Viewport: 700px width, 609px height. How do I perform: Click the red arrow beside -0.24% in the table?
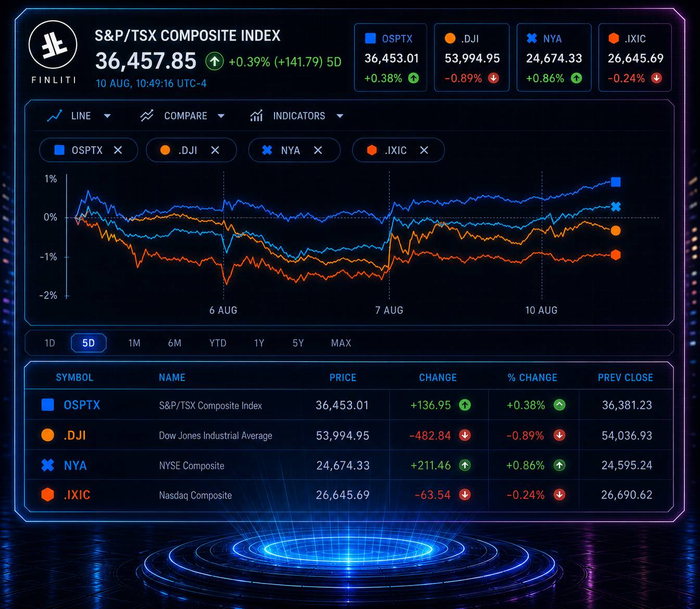(559, 494)
